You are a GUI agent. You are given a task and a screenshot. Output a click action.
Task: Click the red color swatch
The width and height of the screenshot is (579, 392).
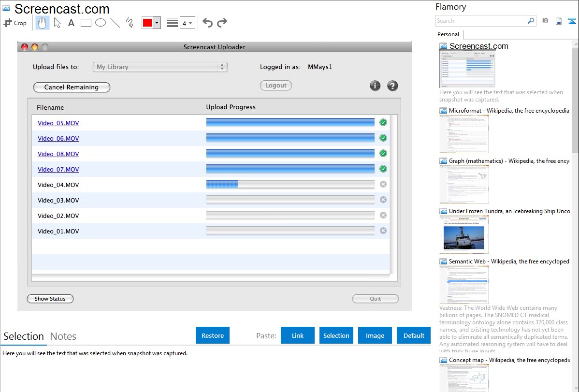[x=147, y=23]
